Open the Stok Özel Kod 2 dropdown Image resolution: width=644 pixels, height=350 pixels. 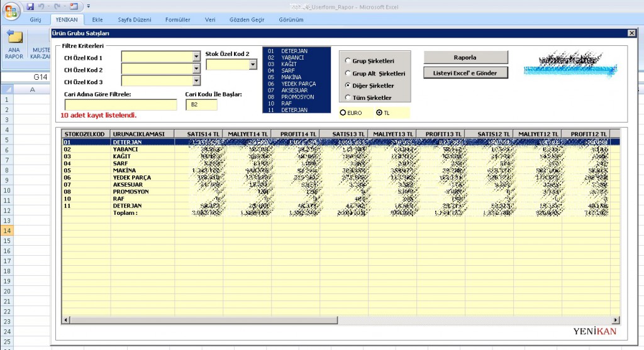click(253, 65)
